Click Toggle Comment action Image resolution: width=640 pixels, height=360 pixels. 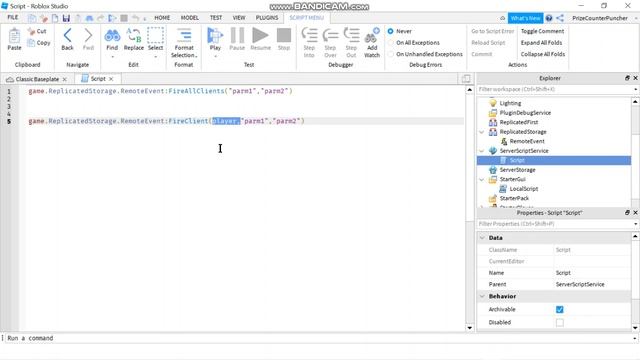pyautogui.click(x=542, y=31)
